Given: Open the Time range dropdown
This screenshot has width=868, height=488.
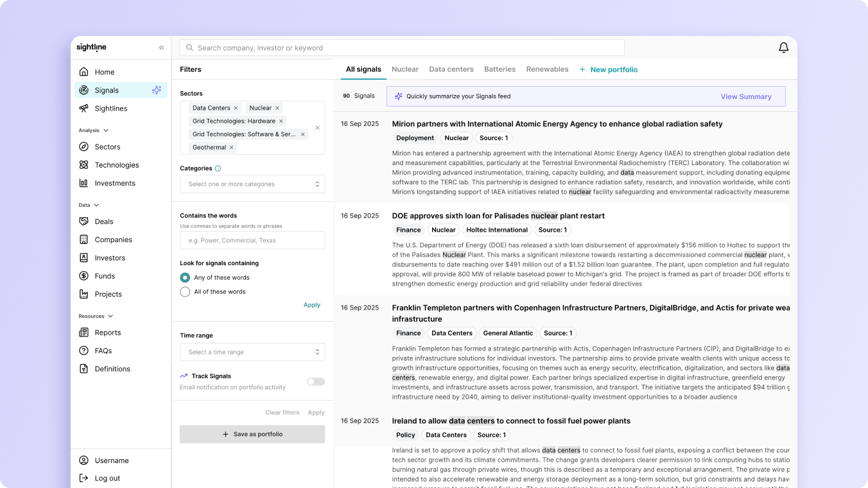Looking at the screenshot, I should (252, 352).
